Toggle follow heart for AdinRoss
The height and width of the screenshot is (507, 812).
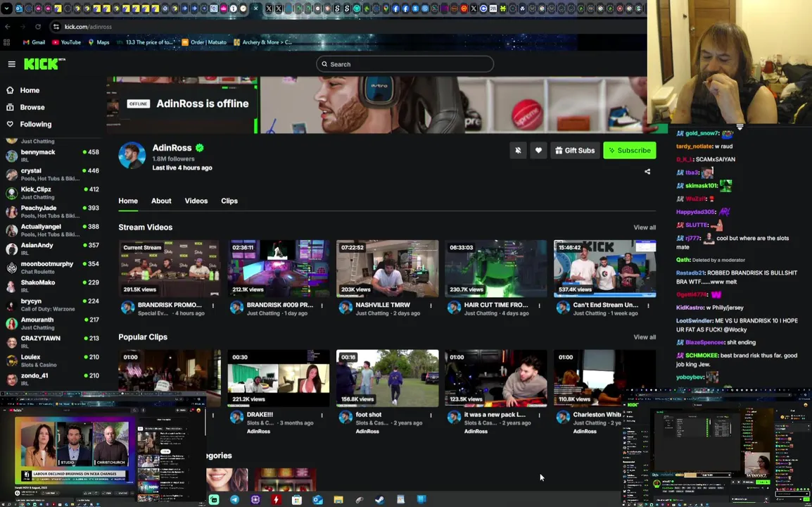click(538, 150)
